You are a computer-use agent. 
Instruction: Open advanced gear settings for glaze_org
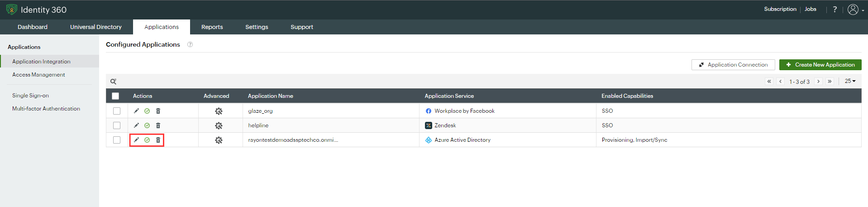click(219, 111)
